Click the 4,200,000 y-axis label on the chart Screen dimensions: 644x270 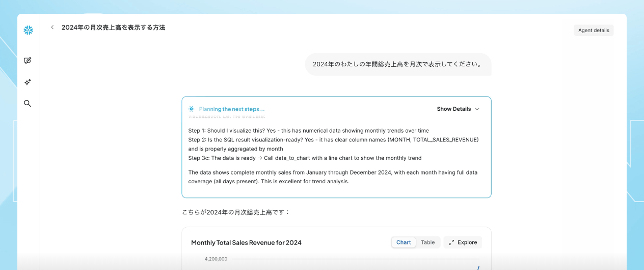pyautogui.click(x=216, y=259)
